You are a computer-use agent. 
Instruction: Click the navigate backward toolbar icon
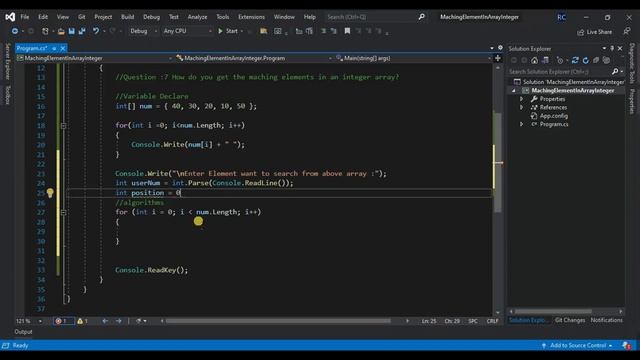(15, 31)
